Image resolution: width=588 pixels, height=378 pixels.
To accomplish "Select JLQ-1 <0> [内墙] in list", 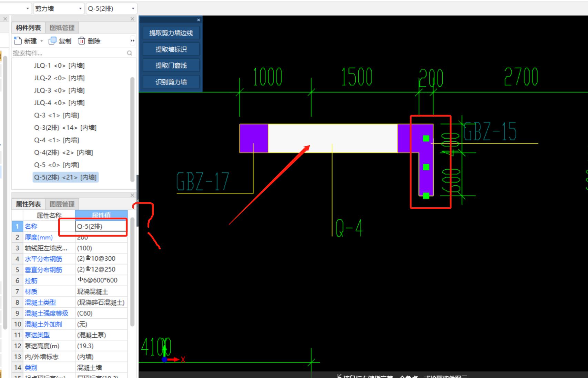I will click(x=59, y=66).
